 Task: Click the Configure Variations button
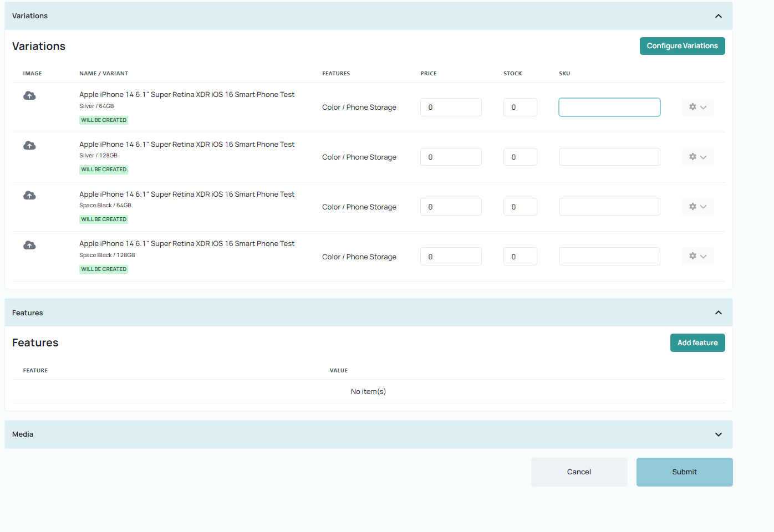[682, 46]
